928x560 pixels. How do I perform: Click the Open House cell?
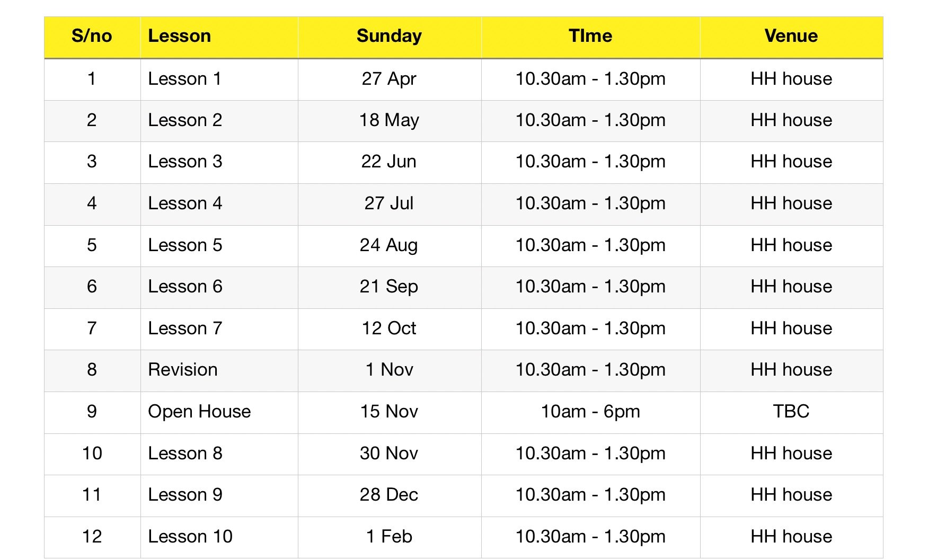point(199,412)
